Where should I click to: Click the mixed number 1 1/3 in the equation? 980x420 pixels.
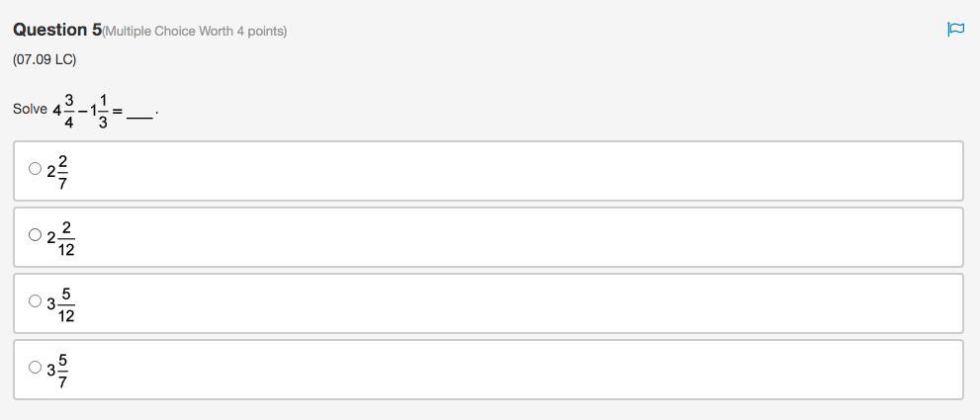pyautogui.click(x=99, y=111)
